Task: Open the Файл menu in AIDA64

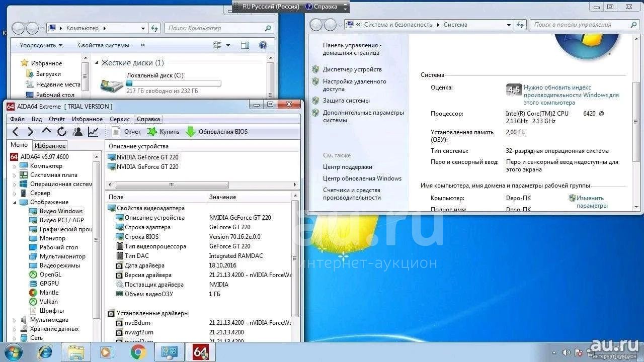Action: click(x=17, y=119)
